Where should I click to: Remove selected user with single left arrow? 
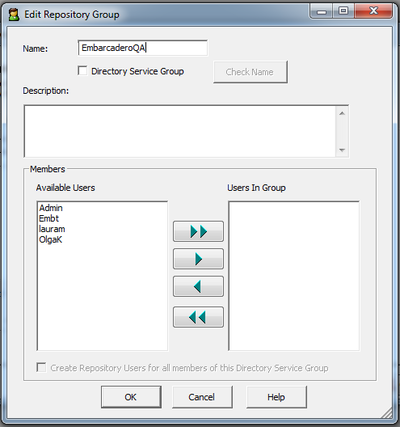(x=198, y=286)
